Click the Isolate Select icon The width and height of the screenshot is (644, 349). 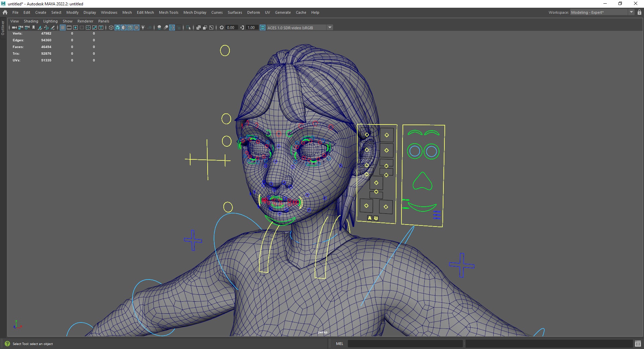(189, 28)
